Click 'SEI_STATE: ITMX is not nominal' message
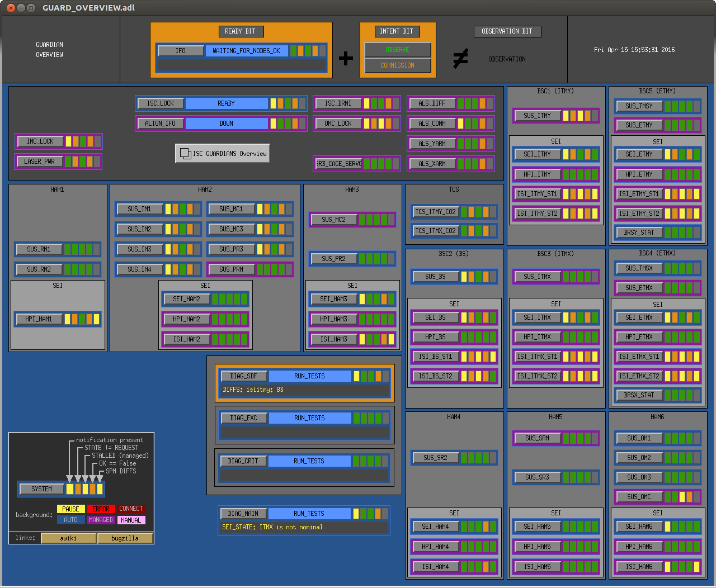 click(x=272, y=527)
